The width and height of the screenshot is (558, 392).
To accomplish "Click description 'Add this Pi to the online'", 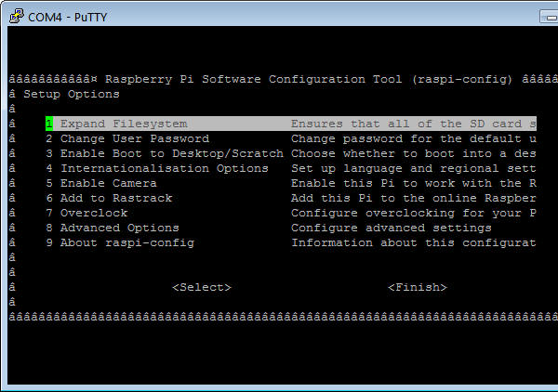I will (x=383, y=198).
